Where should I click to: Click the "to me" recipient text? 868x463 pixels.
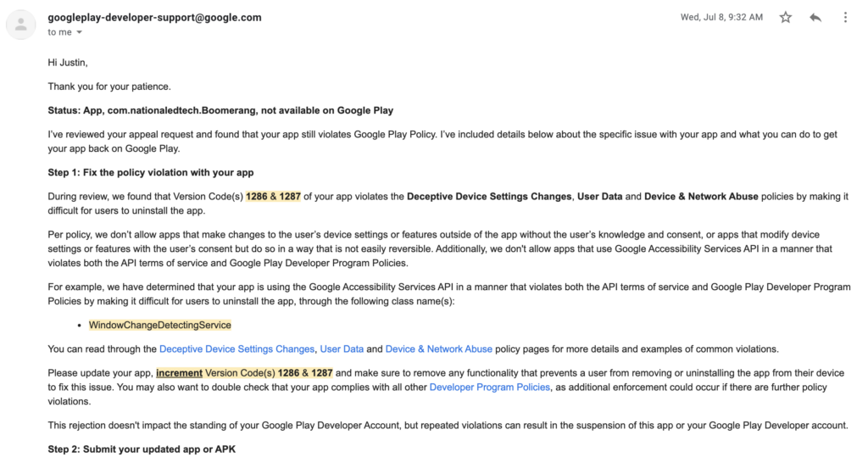pyautogui.click(x=59, y=33)
